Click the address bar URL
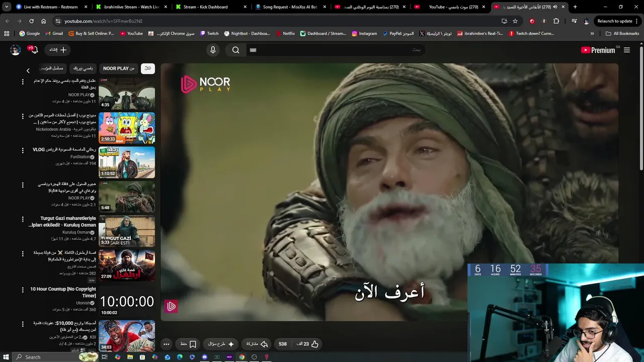644x362 pixels. pyautogui.click(x=104, y=21)
